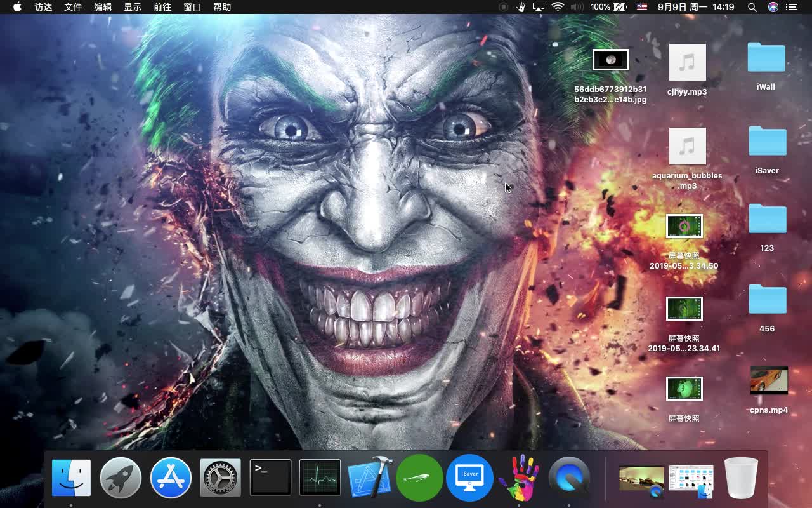Open the 窗口 menu
The height and width of the screenshot is (508, 812).
pyautogui.click(x=192, y=7)
